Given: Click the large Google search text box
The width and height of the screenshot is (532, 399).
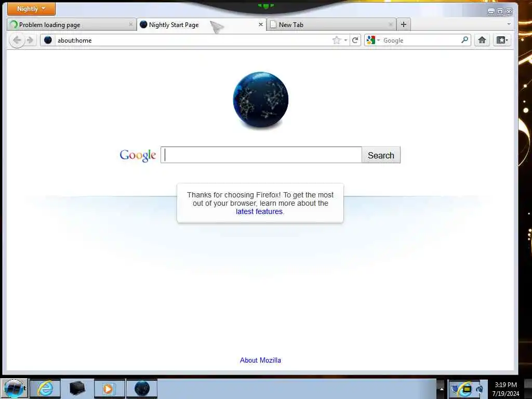Looking at the screenshot, I should coord(261,155).
